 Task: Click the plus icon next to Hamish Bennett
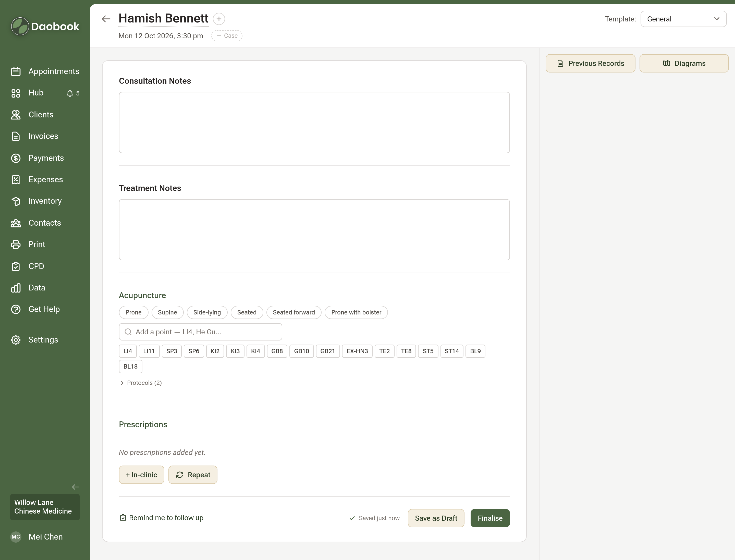(x=219, y=19)
